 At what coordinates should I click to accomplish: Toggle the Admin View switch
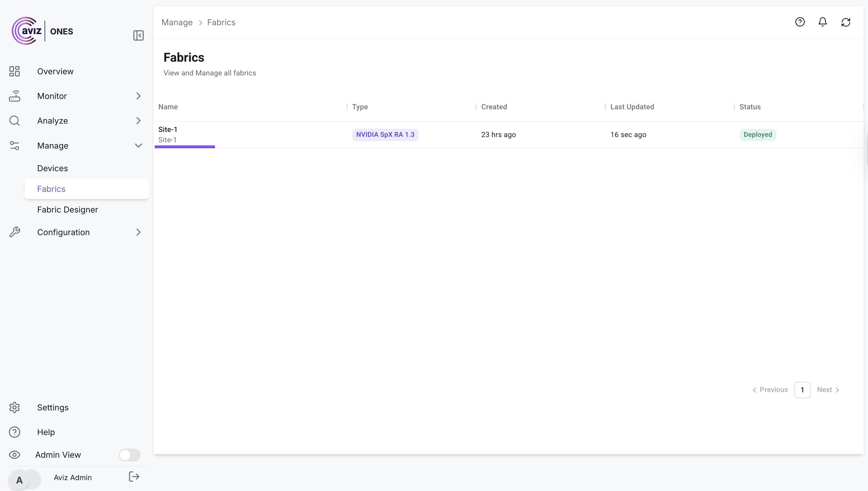click(x=129, y=455)
